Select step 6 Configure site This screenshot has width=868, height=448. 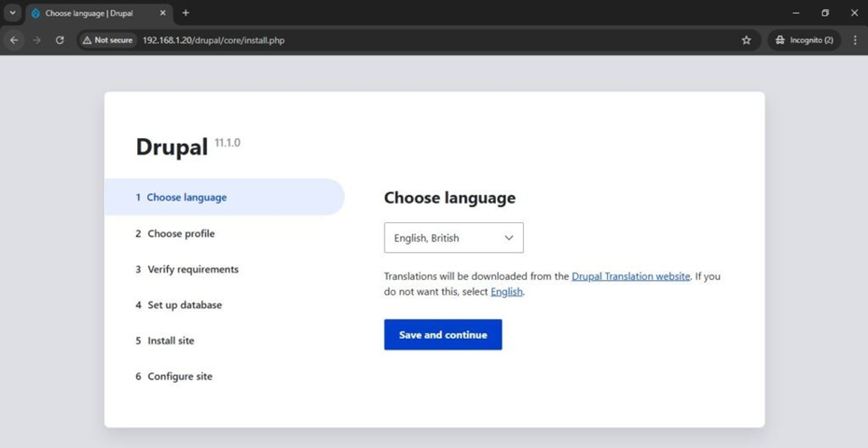click(x=173, y=376)
